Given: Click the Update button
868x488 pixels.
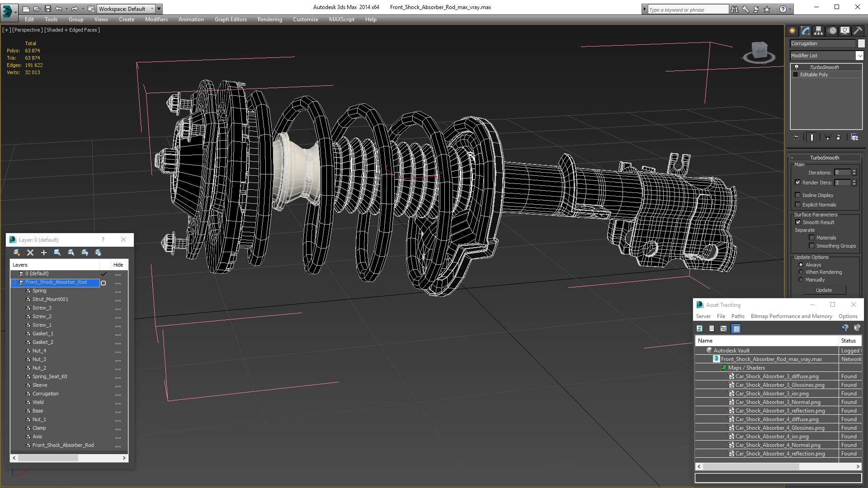Looking at the screenshot, I should coord(824,290).
